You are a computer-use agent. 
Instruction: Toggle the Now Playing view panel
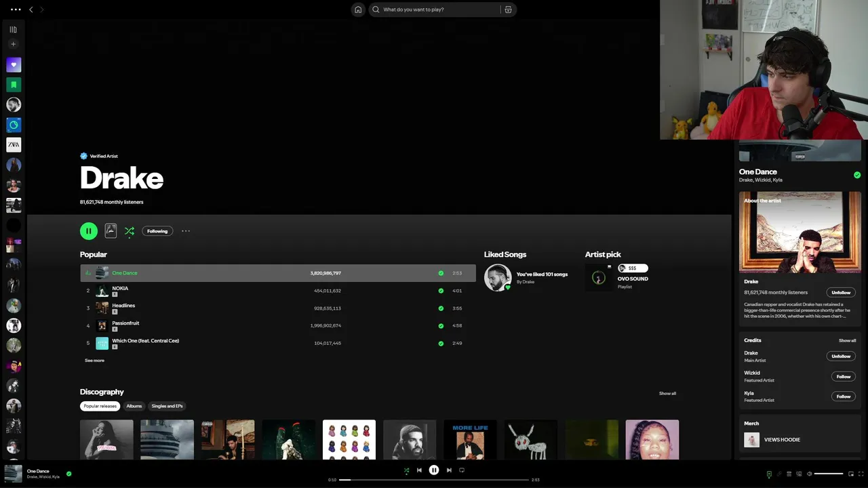769,474
